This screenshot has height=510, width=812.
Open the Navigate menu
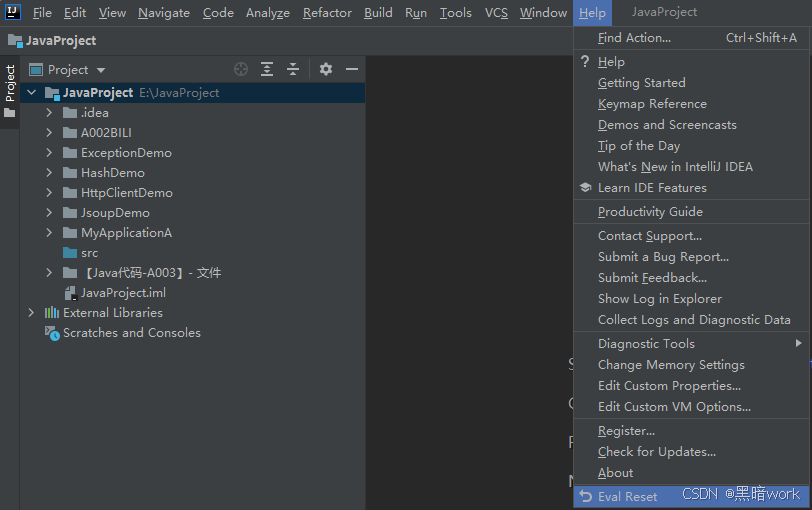164,12
